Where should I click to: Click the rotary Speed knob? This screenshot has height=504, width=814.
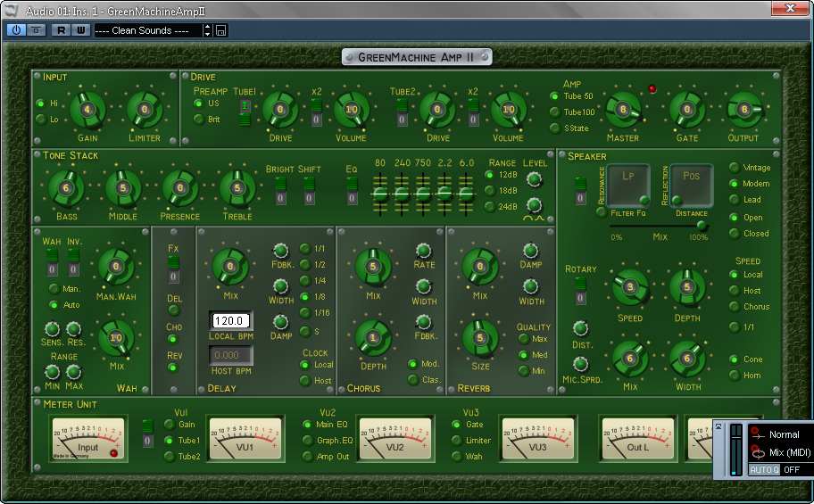coord(629,286)
